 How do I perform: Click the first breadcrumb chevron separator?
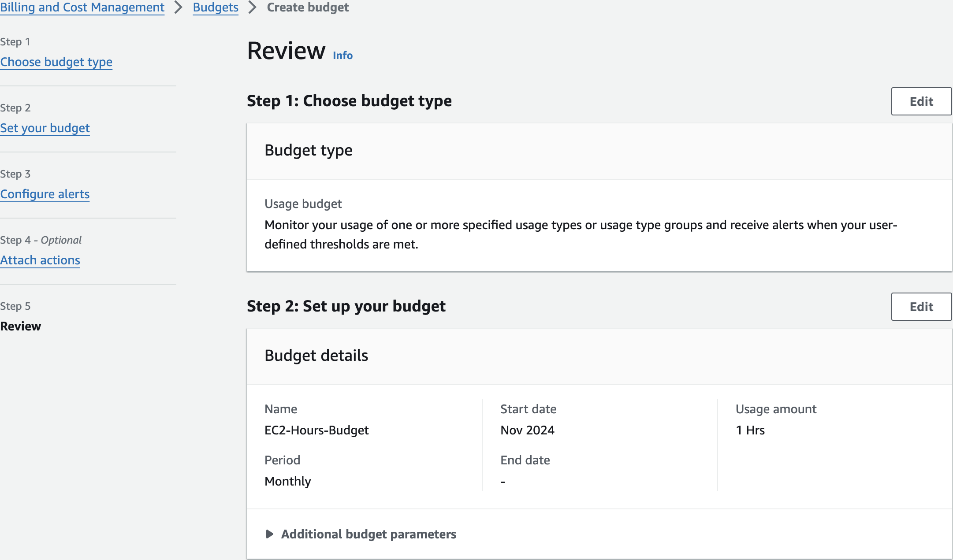(x=179, y=7)
